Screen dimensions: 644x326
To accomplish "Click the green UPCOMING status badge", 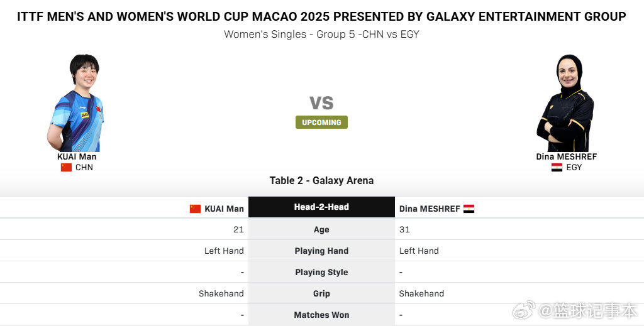I will pos(321,122).
